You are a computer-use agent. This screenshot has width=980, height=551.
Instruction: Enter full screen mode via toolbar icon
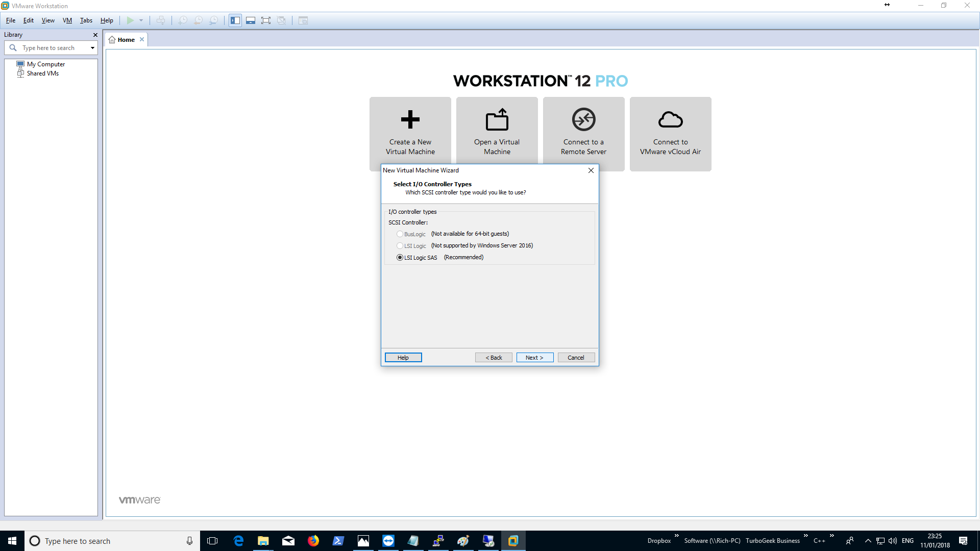266,20
